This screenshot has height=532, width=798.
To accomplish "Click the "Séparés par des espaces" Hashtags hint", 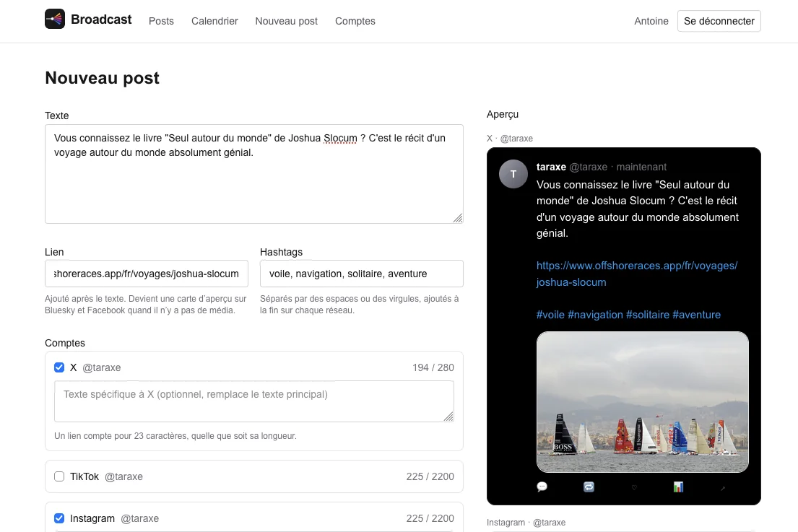I will click(x=360, y=304).
